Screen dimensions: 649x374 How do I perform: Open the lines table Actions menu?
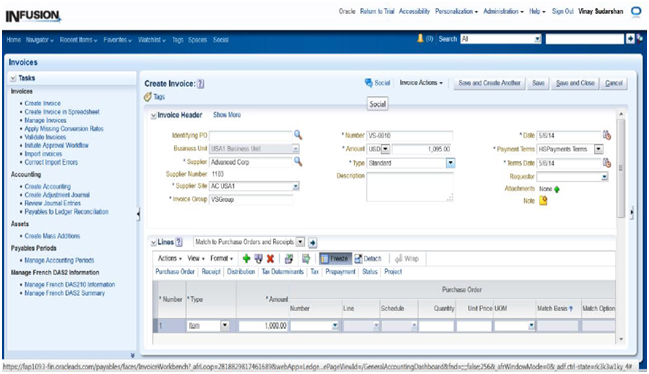point(170,259)
